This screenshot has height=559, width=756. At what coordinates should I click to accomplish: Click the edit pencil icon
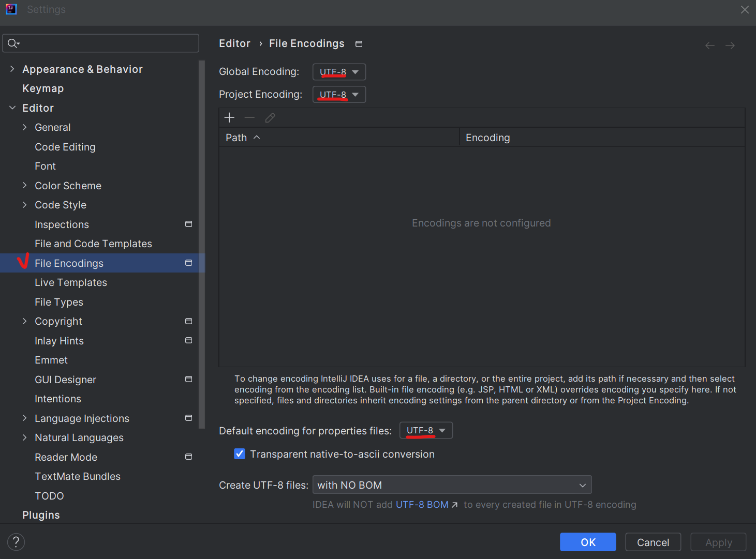[270, 118]
